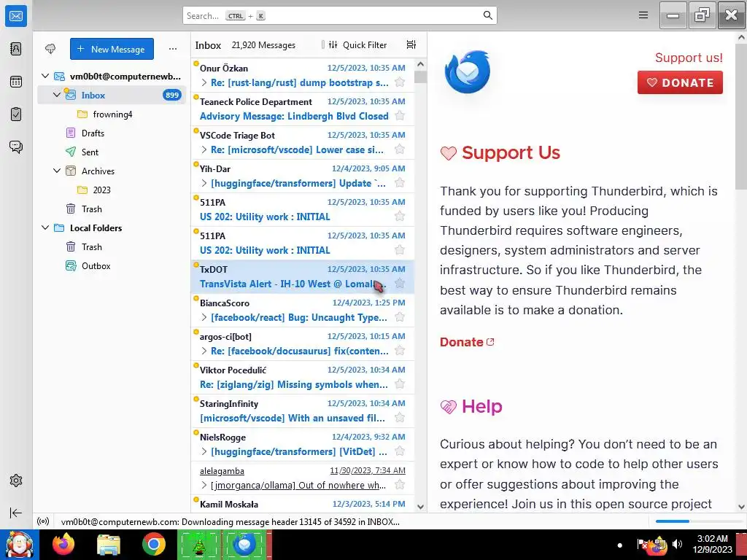Viewport: 747px width, 560px height.
Task: Open Firefox from the taskbar
Action: click(x=63, y=545)
